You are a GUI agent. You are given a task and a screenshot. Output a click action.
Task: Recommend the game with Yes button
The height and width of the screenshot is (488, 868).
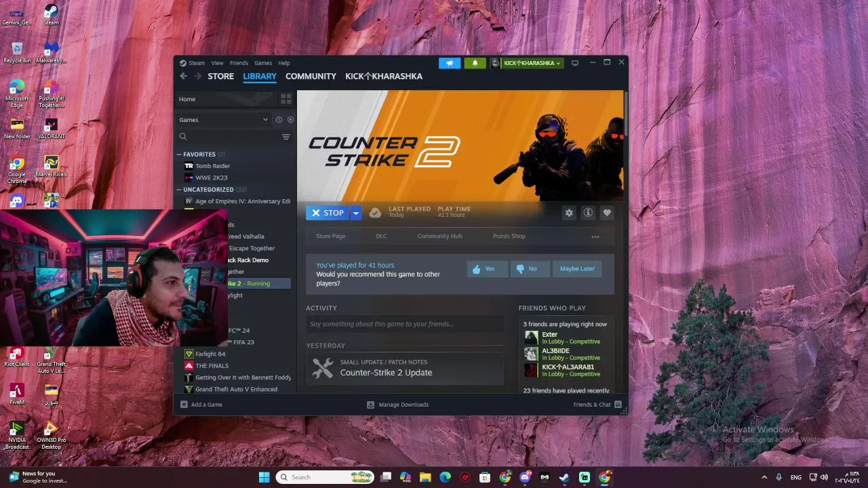487,269
